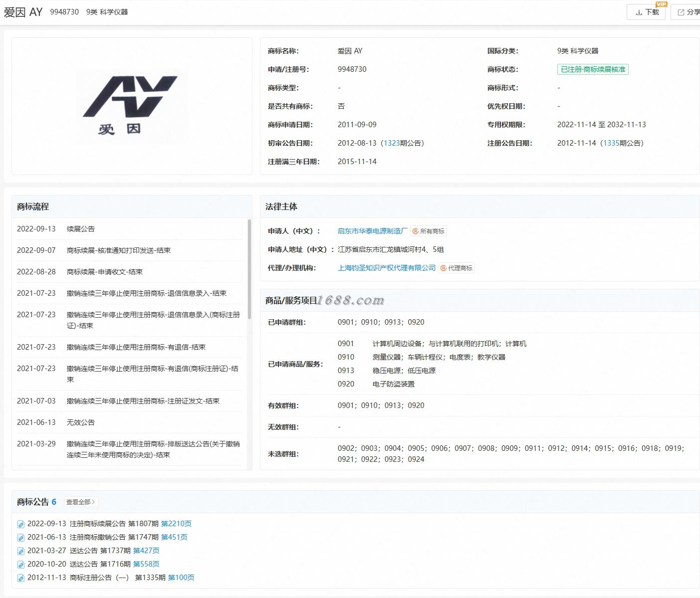Click the registration number 9948730 in details

(x=352, y=69)
